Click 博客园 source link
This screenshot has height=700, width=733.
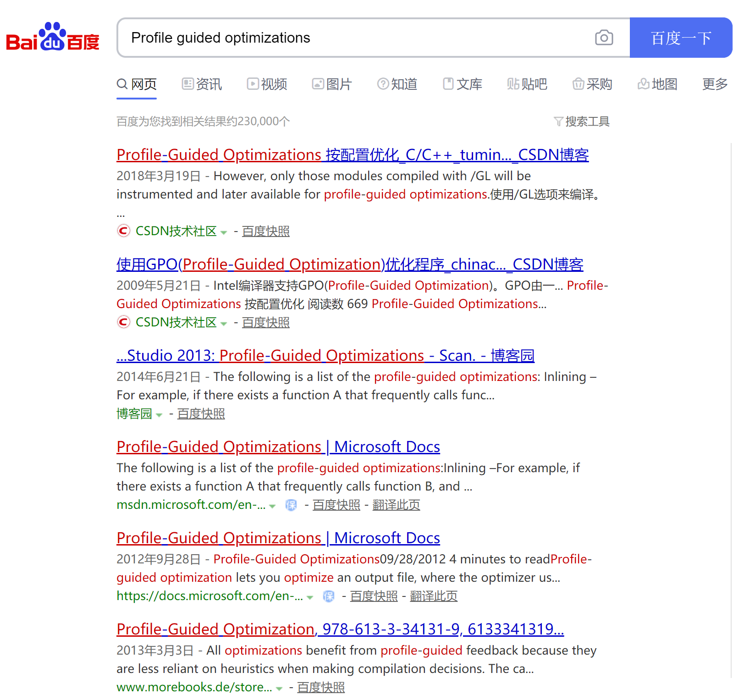[134, 413]
